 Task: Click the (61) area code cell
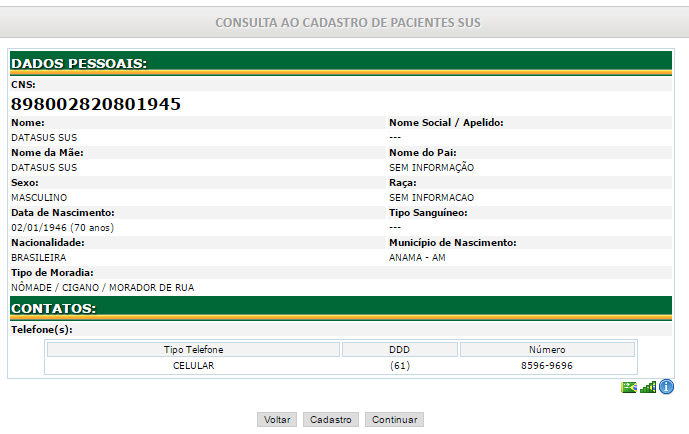(x=400, y=366)
